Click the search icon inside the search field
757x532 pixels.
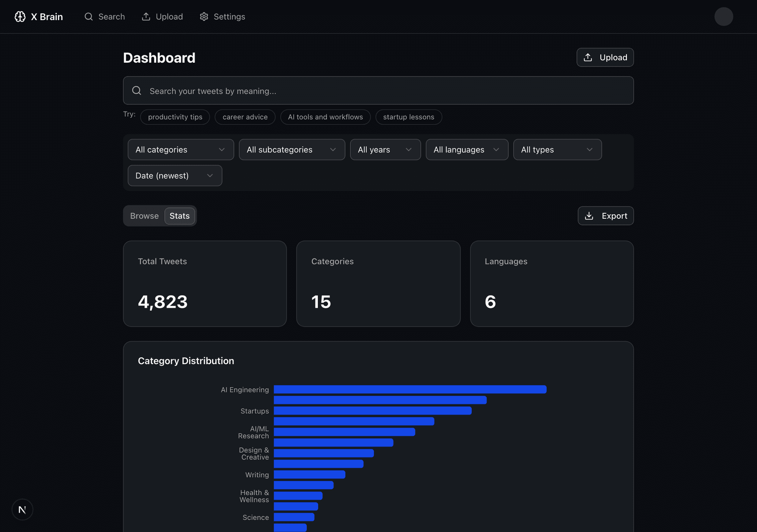136,91
